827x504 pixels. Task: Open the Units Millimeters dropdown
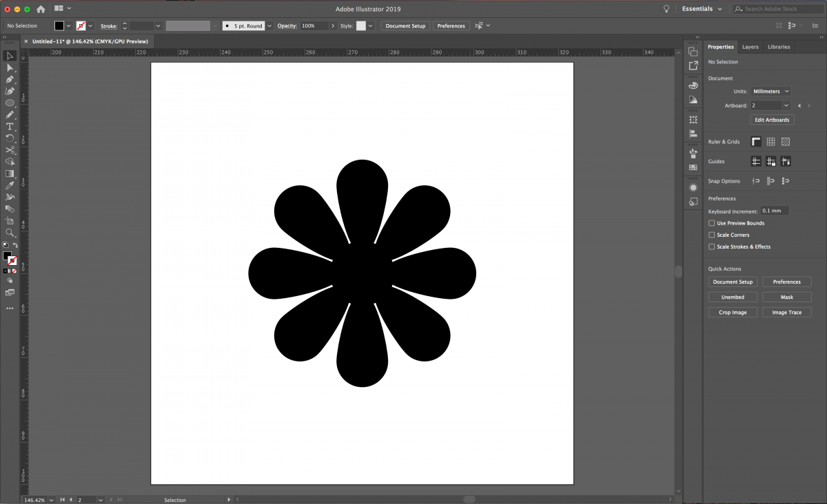[x=770, y=91]
